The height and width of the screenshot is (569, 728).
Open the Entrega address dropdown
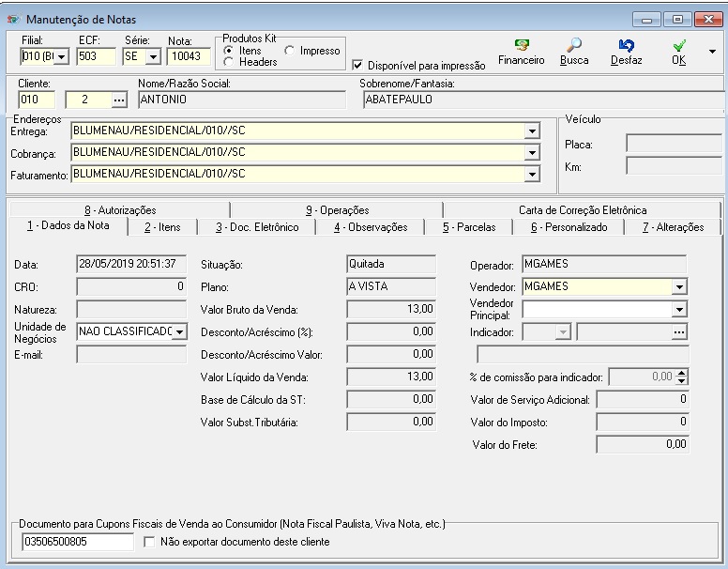(532, 131)
